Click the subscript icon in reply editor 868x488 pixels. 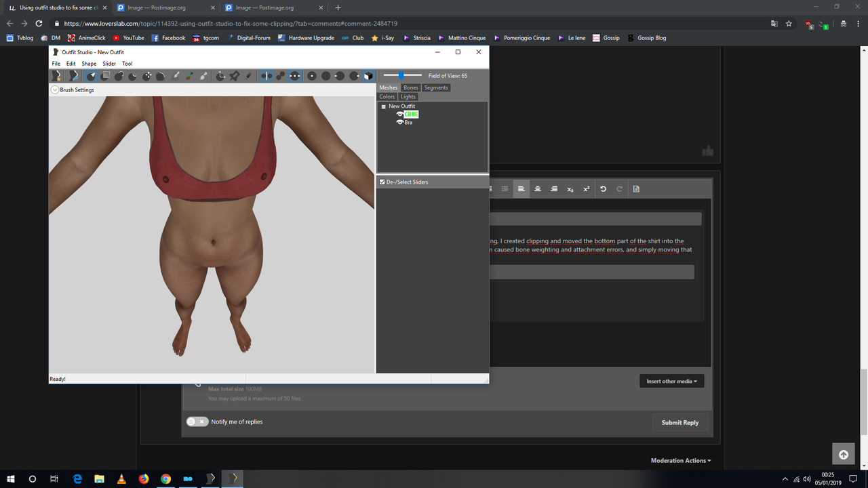click(570, 189)
